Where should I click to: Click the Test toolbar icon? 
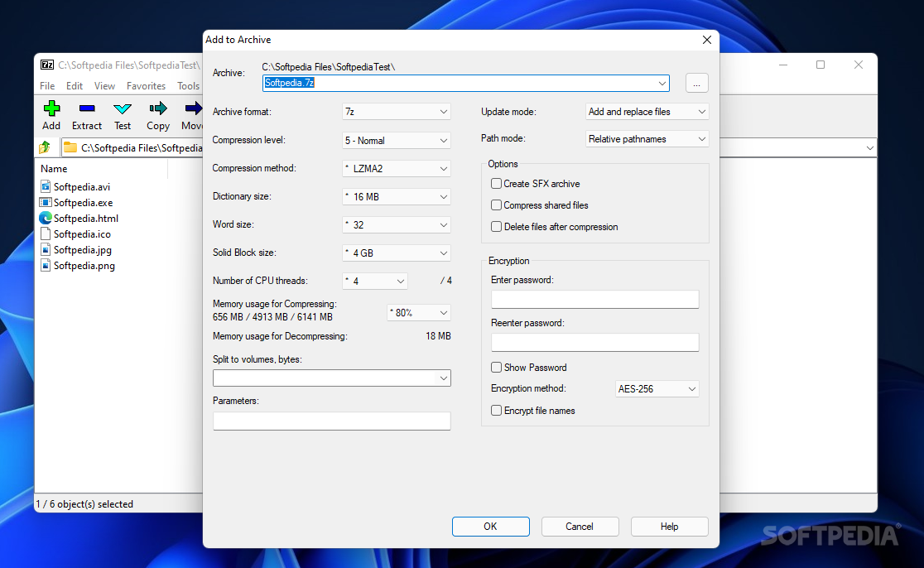coord(123,108)
